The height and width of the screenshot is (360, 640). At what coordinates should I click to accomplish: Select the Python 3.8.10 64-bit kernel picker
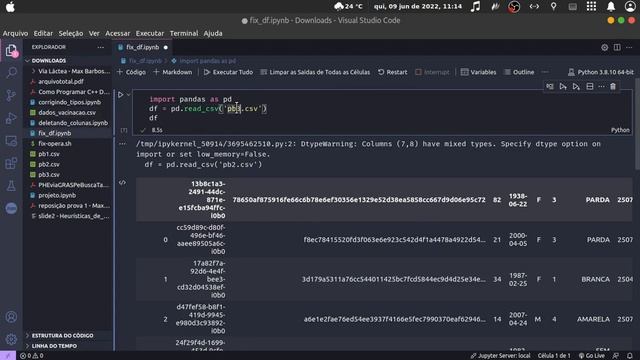600,72
